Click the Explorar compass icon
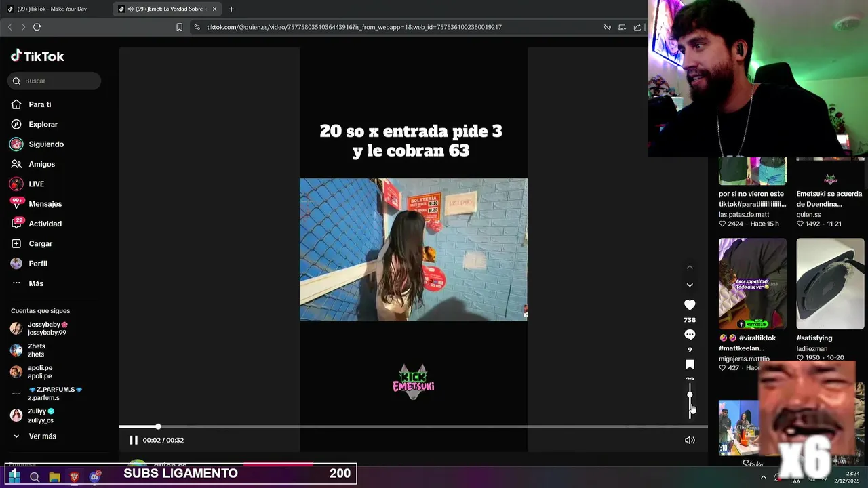Screen dimensions: 868x488 click(x=16, y=124)
